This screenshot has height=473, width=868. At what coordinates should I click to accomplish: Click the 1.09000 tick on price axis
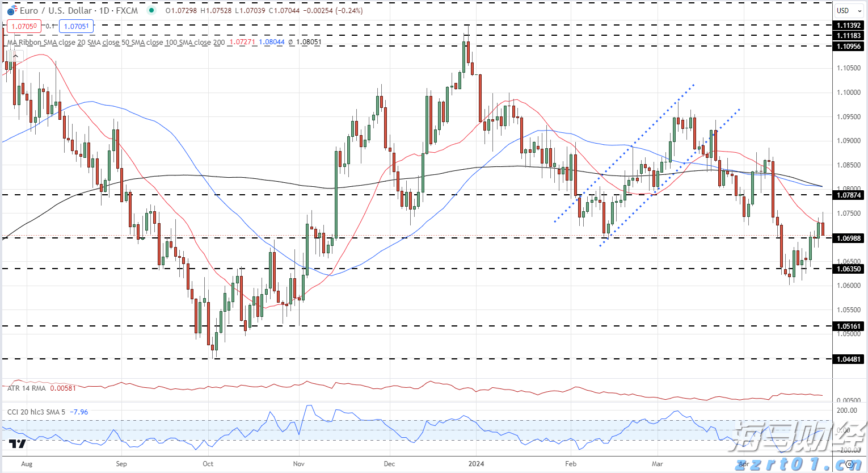click(x=849, y=141)
